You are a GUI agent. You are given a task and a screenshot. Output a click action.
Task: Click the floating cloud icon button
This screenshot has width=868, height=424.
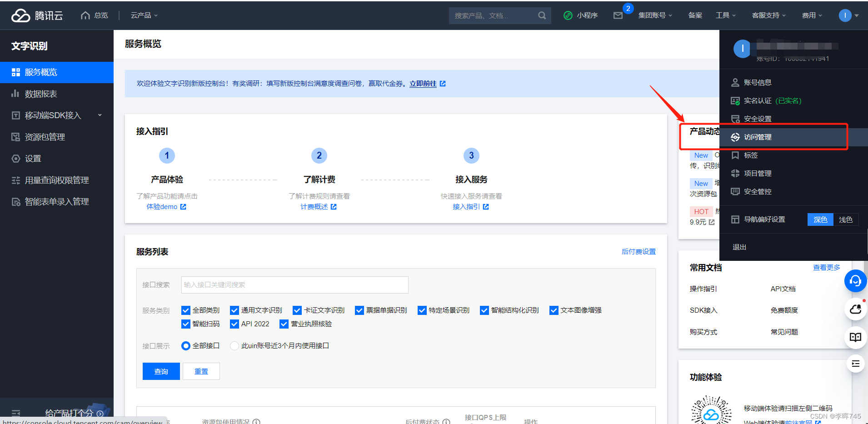pyautogui.click(x=855, y=309)
